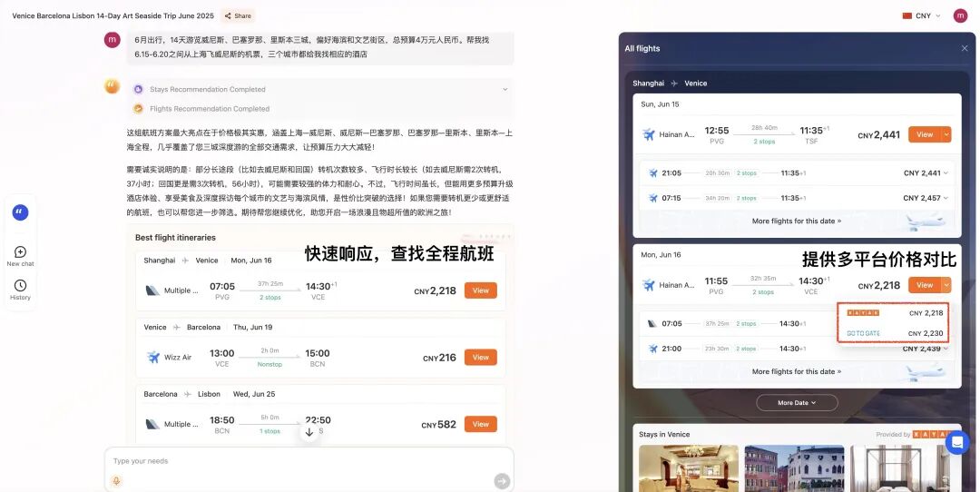980x492 pixels.
Task: Click the Best flight itineraries heading
Action: click(176, 238)
